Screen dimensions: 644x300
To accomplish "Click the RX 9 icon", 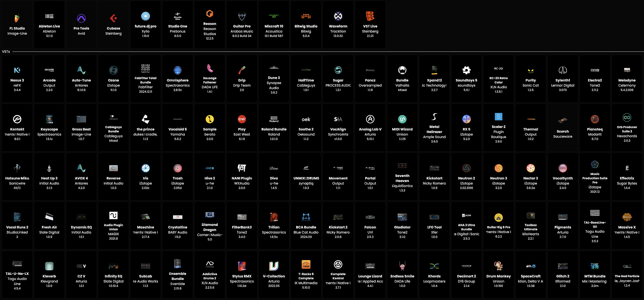I will pyautogui.click(x=466, y=119).
